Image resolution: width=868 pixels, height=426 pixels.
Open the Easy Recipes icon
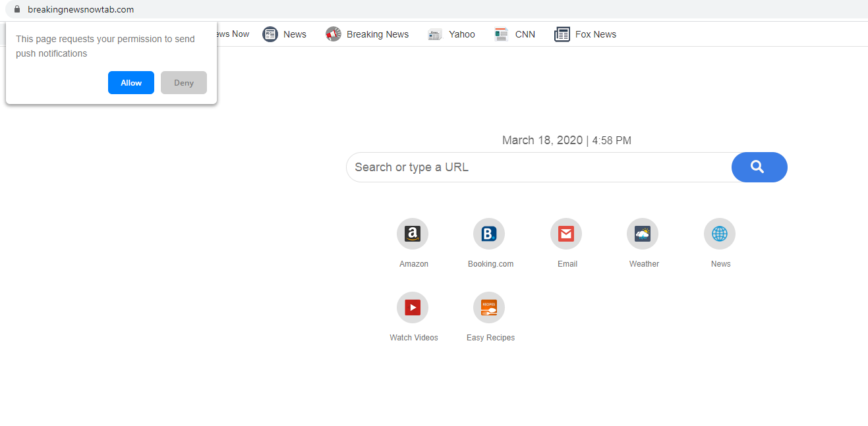489,307
